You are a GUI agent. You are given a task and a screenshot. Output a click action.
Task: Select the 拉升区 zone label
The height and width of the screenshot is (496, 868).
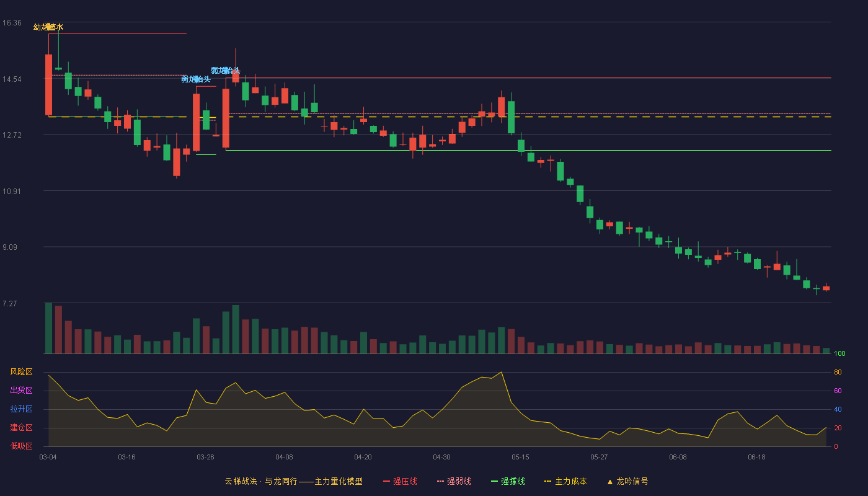coord(21,409)
